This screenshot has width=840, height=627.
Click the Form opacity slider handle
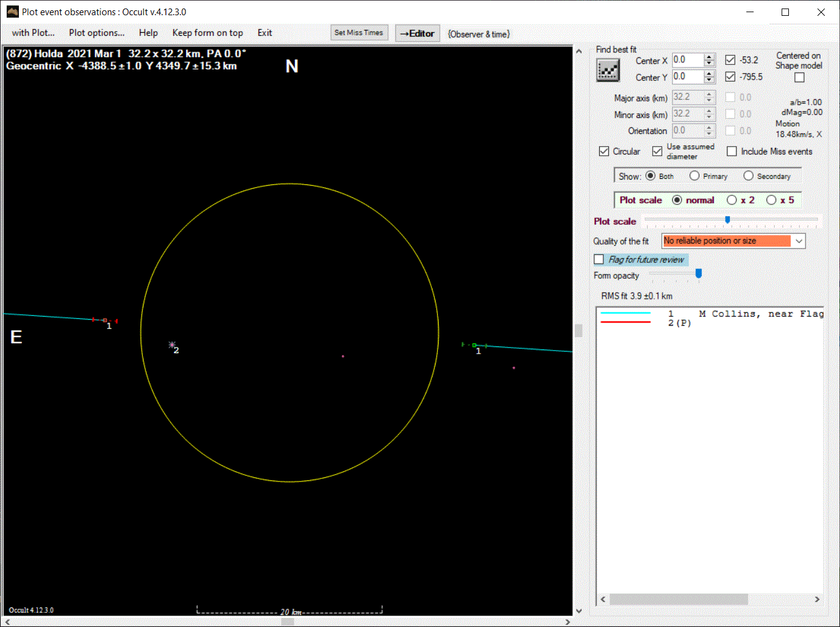[699, 274]
